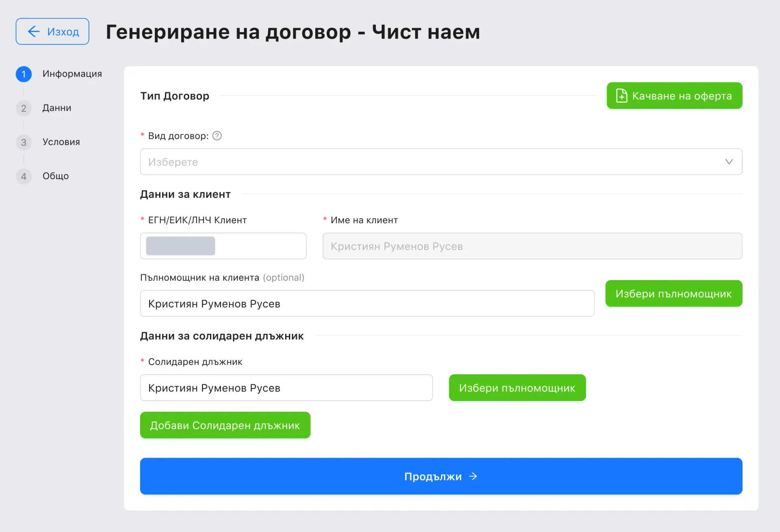The width and height of the screenshot is (780, 532).
Task: Click Избери пълномощник beside Солидарен длъжник
Action: [517, 388]
